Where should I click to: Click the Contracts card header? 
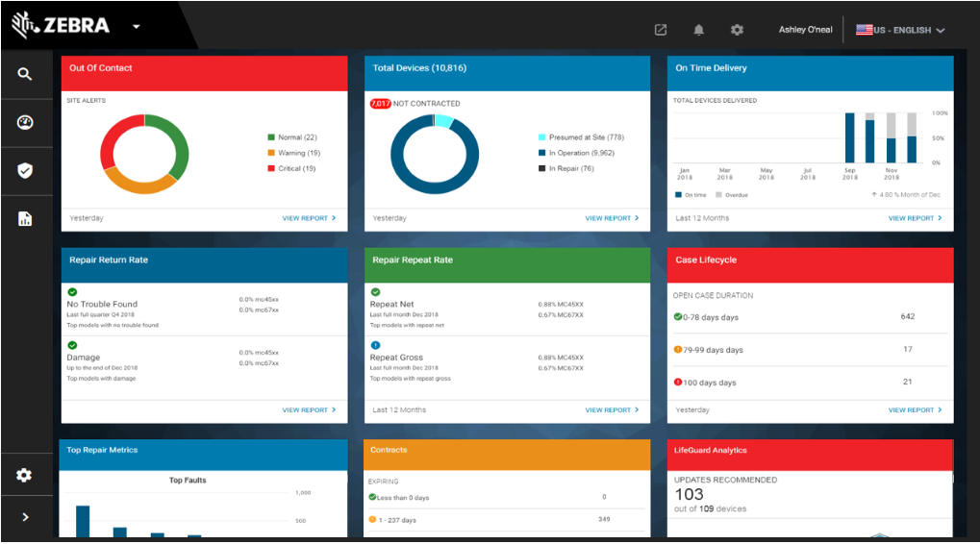[507, 455]
